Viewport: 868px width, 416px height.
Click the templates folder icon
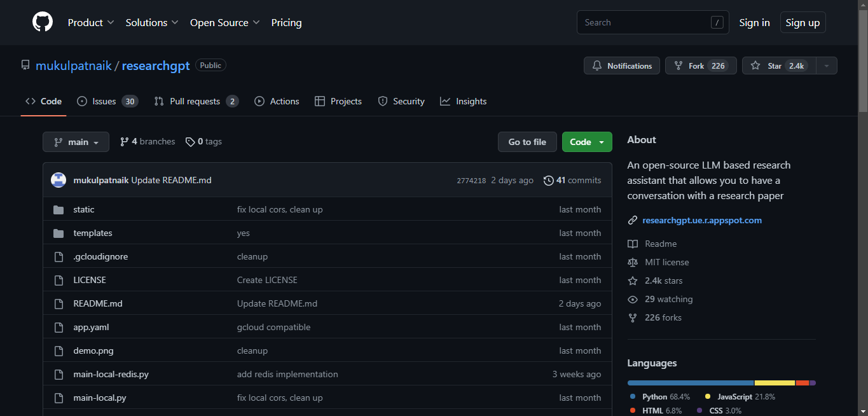click(59, 233)
